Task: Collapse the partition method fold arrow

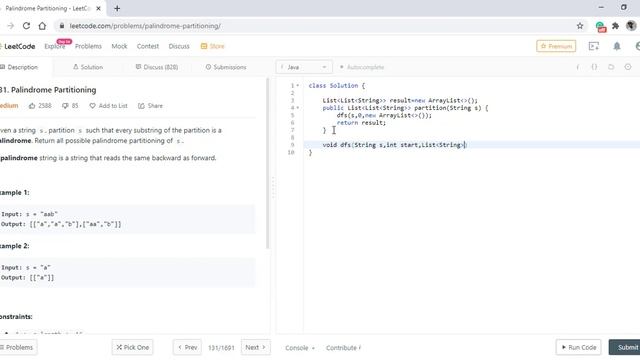Action: tap(298, 108)
